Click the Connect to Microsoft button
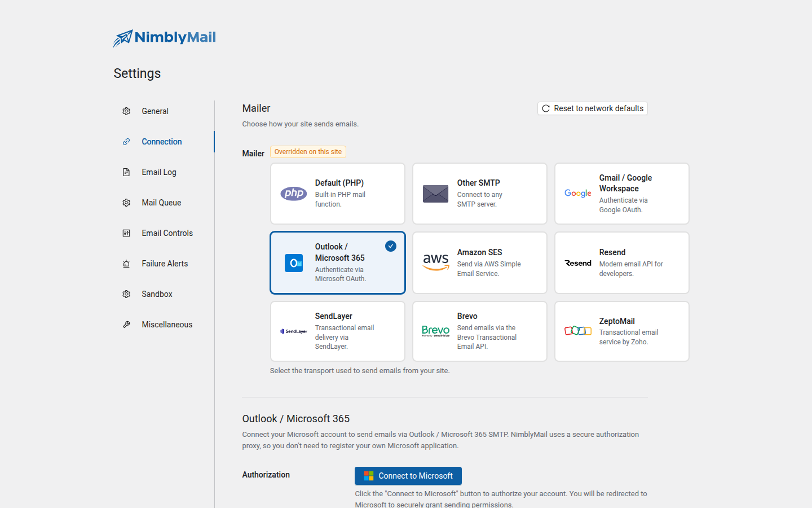 point(408,476)
